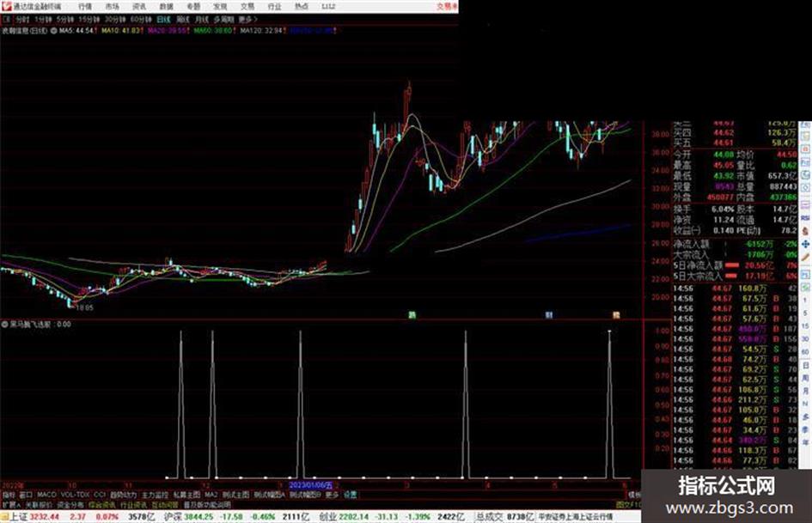Select the VOL-TDX indicator tab

pos(75,495)
